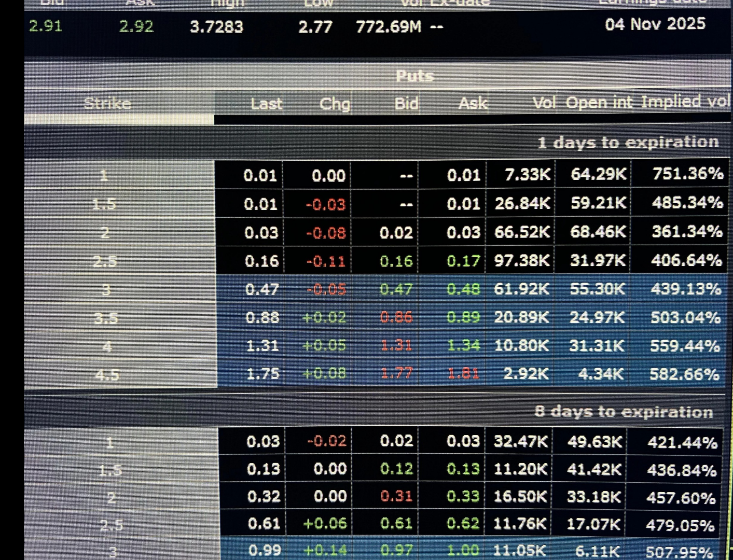Image resolution: width=733 pixels, height=560 pixels.
Task: Select the volume cell 20.89K
Action: pyautogui.click(x=521, y=317)
